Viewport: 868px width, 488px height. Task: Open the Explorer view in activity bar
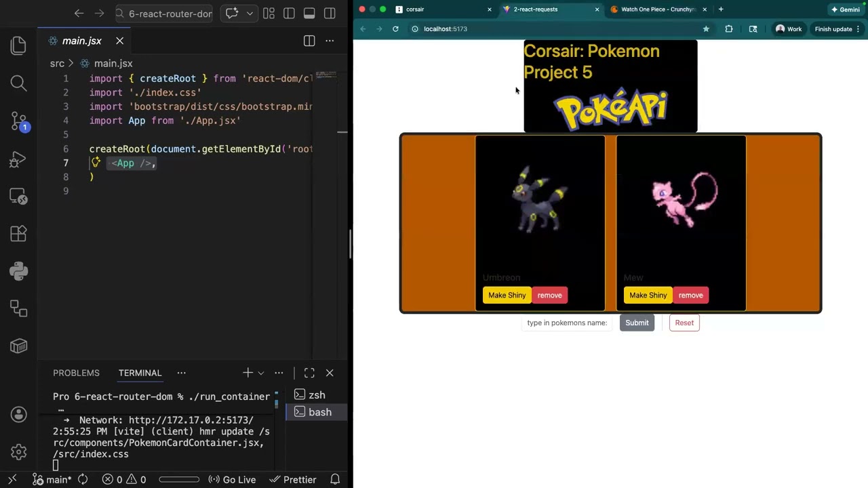pyautogui.click(x=18, y=45)
